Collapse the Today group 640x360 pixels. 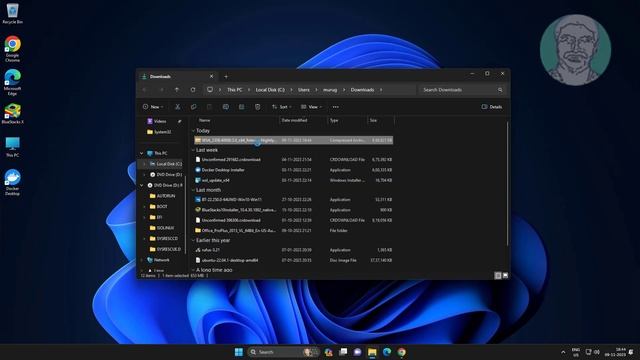click(193, 131)
